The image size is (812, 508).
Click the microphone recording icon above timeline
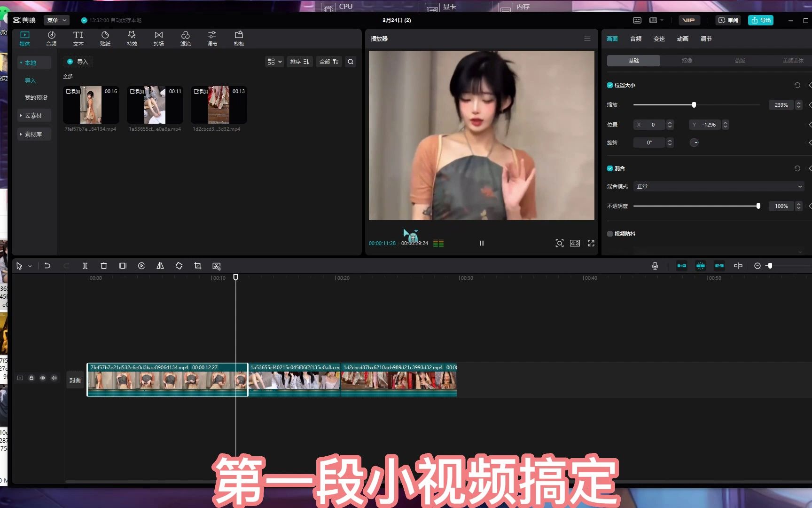(x=655, y=266)
